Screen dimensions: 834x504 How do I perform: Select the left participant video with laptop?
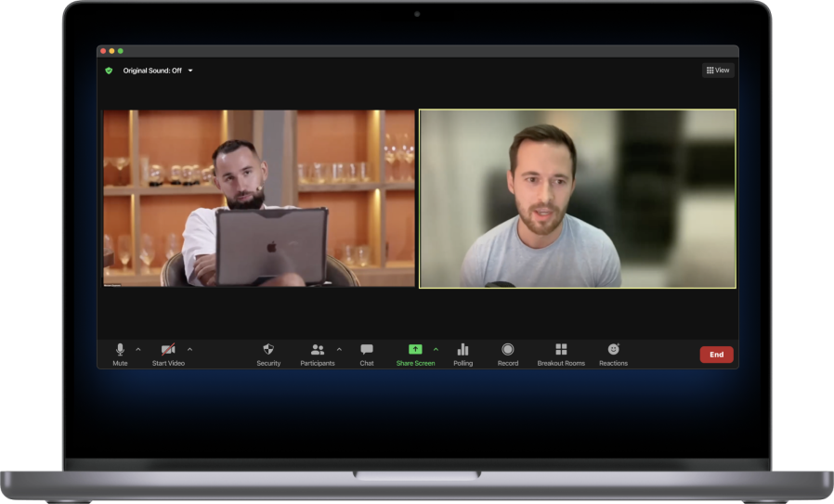pyautogui.click(x=259, y=199)
